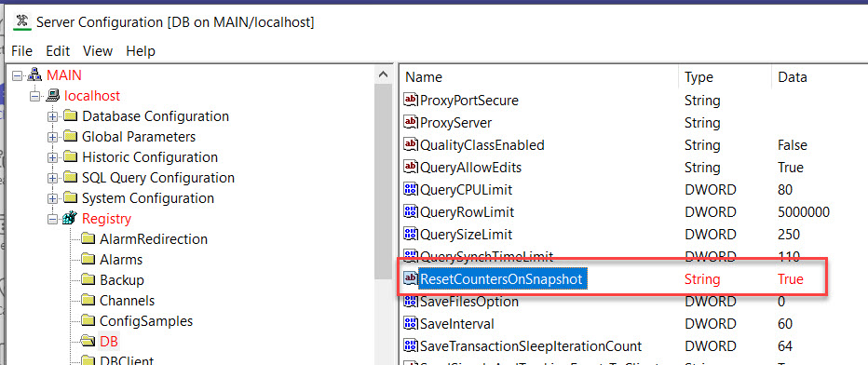The height and width of the screenshot is (365, 868).
Task: Click the QuerySizeLimit DWORD icon
Action: coord(411,235)
